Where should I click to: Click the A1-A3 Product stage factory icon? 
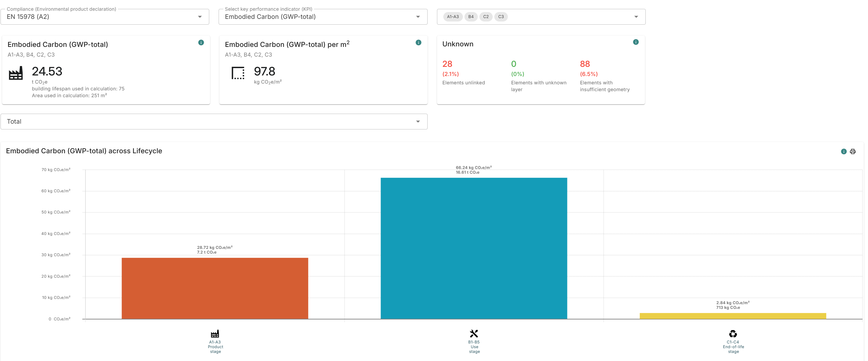pyautogui.click(x=215, y=334)
